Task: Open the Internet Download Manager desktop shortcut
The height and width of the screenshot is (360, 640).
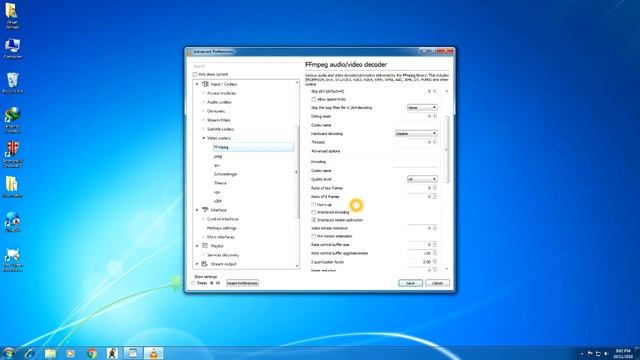Action: [12, 120]
